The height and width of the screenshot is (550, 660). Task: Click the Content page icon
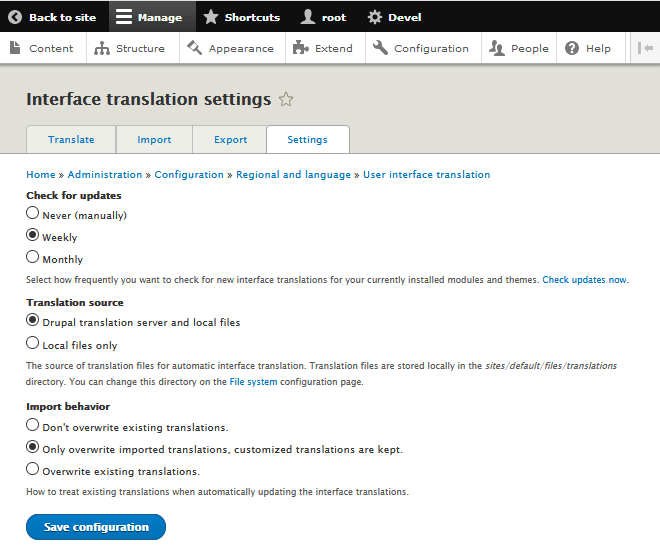15,48
